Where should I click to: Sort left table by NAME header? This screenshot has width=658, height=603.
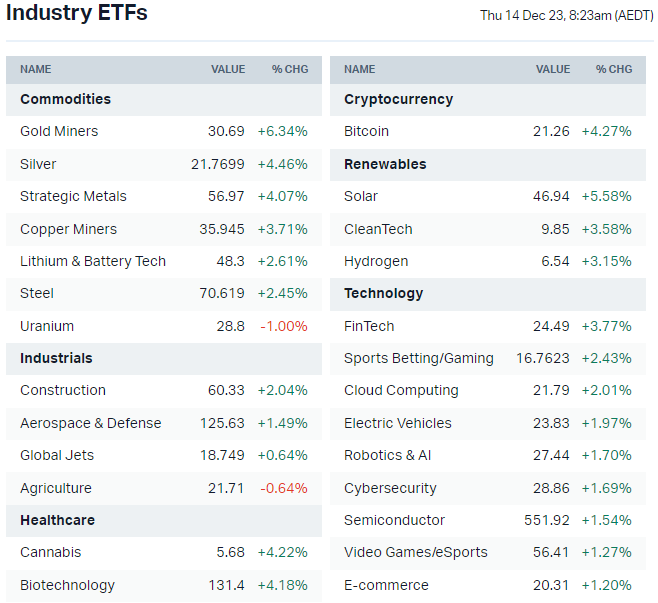36,69
